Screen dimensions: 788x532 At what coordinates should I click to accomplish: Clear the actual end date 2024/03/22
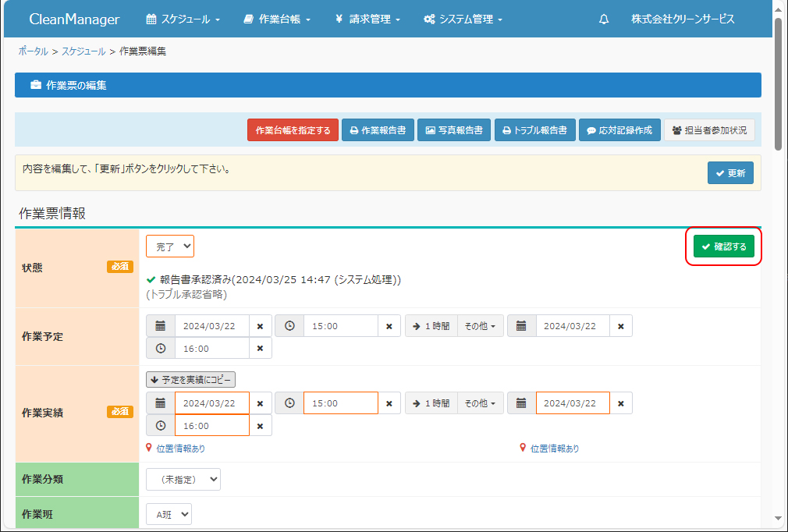(621, 403)
